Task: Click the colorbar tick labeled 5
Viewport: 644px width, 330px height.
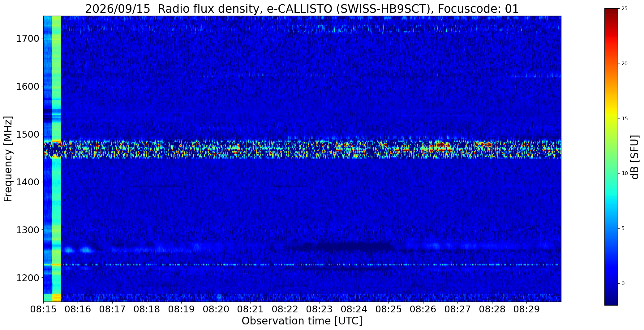Action: click(x=623, y=229)
